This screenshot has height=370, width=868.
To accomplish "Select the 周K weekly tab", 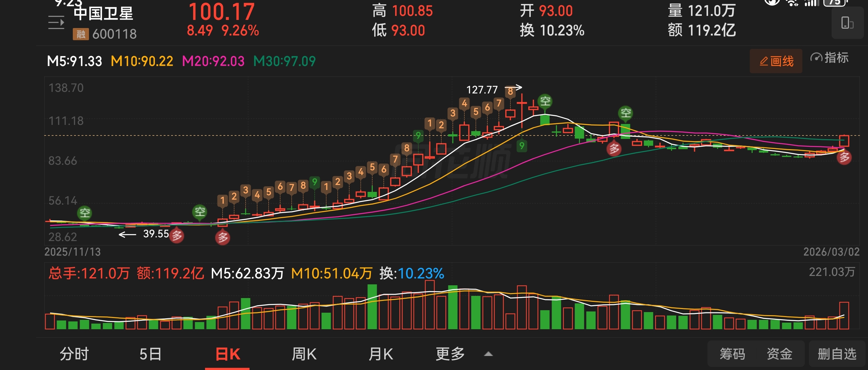I will 304,354.
